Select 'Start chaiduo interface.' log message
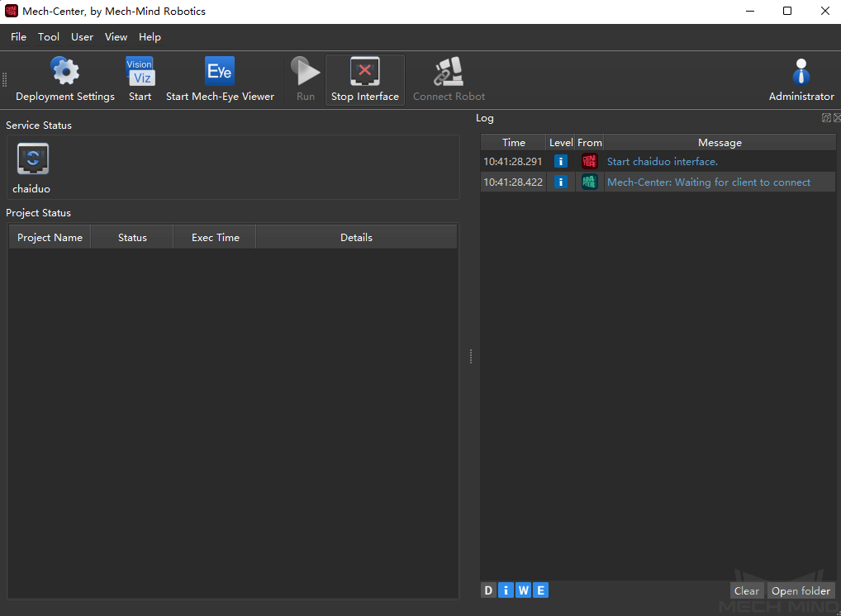The width and height of the screenshot is (841, 616). point(663,161)
